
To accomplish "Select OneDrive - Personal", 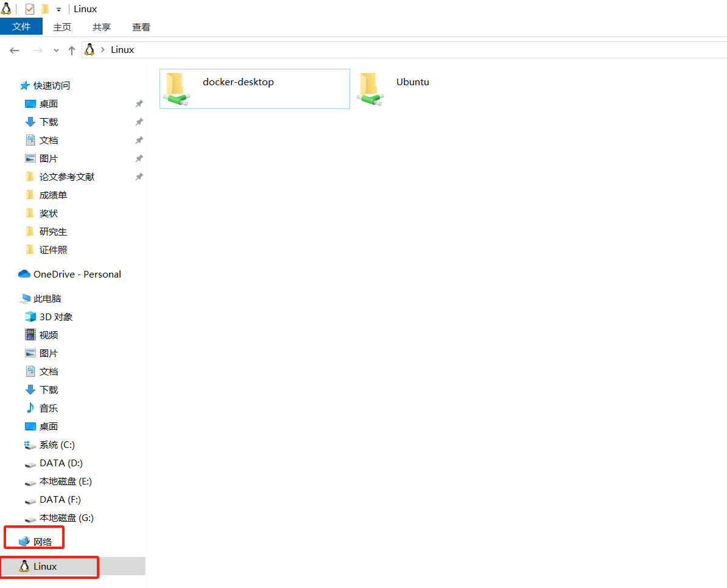I will tap(69, 275).
